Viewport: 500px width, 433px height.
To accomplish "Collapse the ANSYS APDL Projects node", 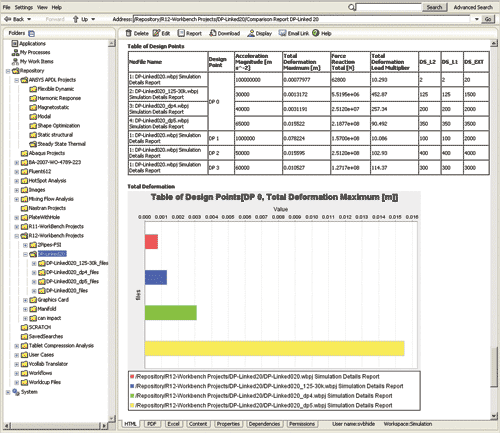I will click(16, 80).
